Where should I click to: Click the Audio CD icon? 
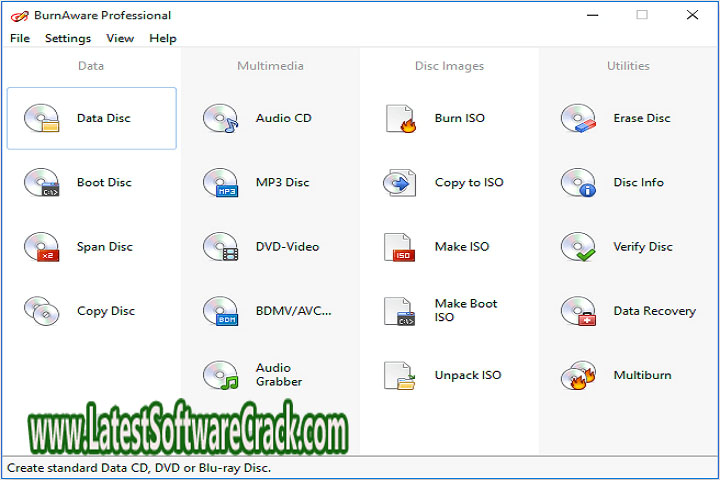pyautogui.click(x=220, y=119)
